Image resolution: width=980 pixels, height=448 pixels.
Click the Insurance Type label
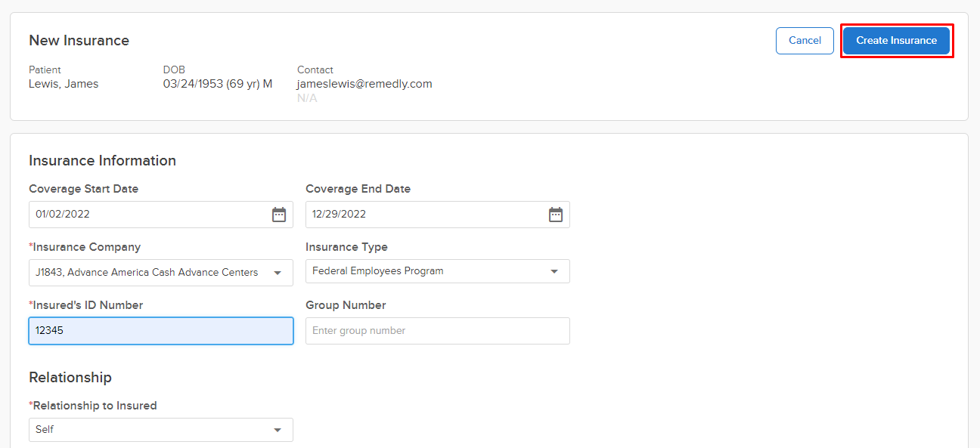point(346,247)
